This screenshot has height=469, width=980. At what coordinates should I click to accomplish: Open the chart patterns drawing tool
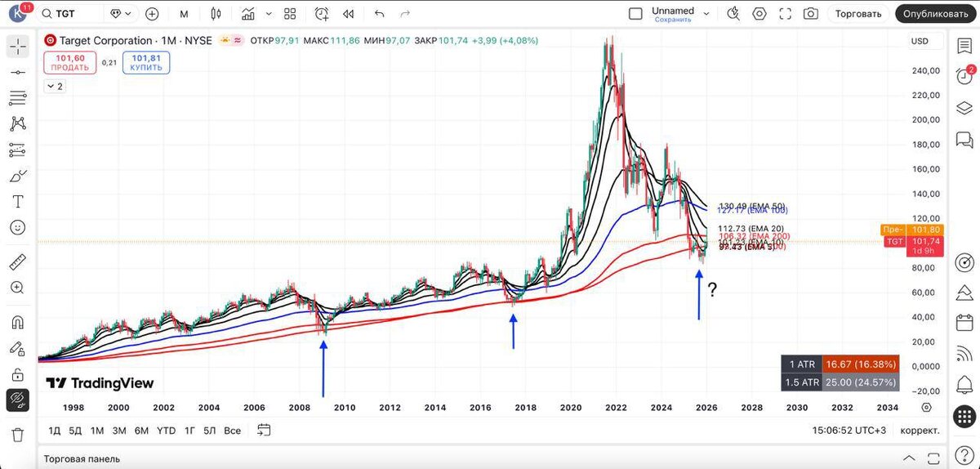(x=18, y=124)
